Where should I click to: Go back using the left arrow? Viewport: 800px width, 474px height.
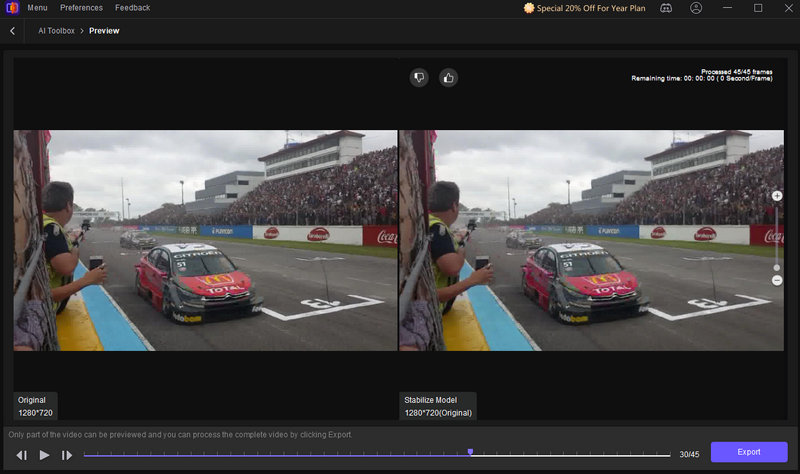(x=12, y=31)
